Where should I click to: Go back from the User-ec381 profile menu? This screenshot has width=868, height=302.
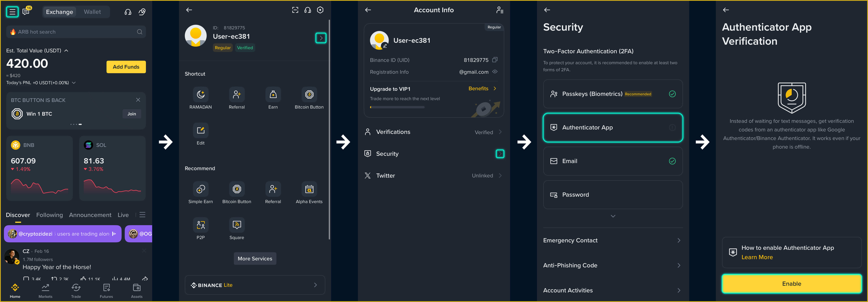(x=189, y=10)
